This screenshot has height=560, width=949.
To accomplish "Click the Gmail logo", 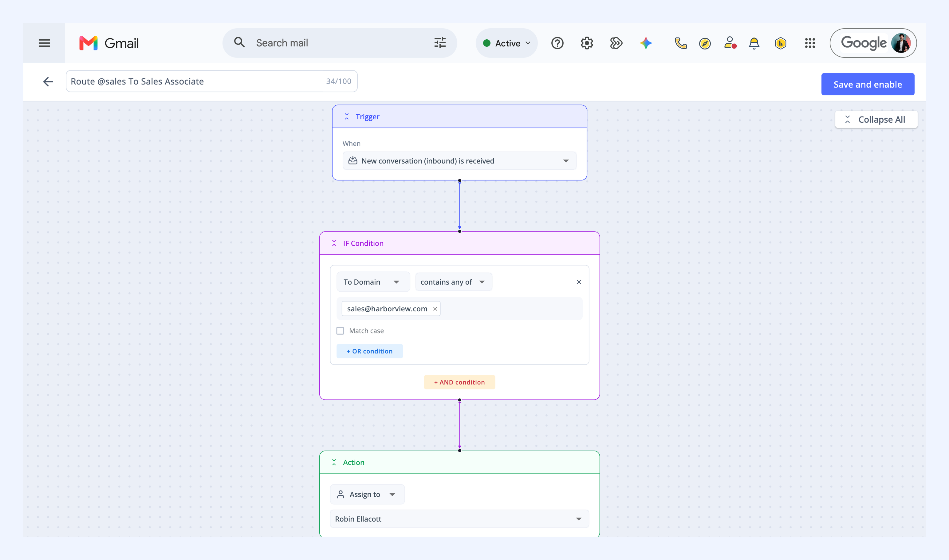I will pyautogui.click(x=109, y=43).
